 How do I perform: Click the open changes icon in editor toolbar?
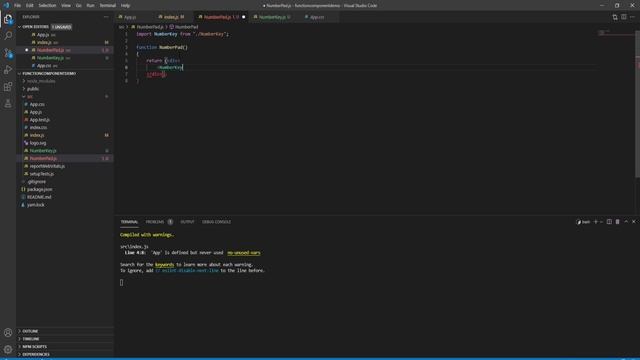point(615,17)
